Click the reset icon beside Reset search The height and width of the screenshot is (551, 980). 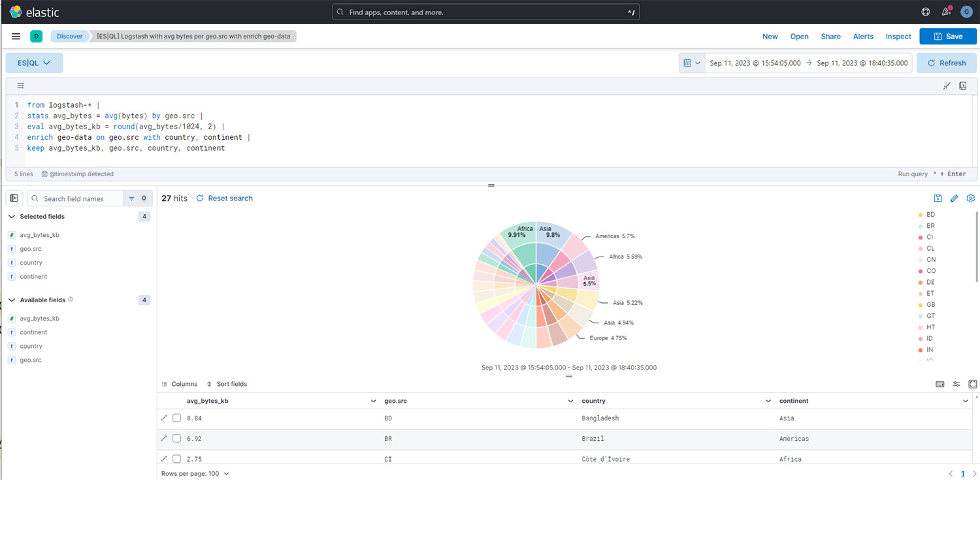tap(200, 198)
